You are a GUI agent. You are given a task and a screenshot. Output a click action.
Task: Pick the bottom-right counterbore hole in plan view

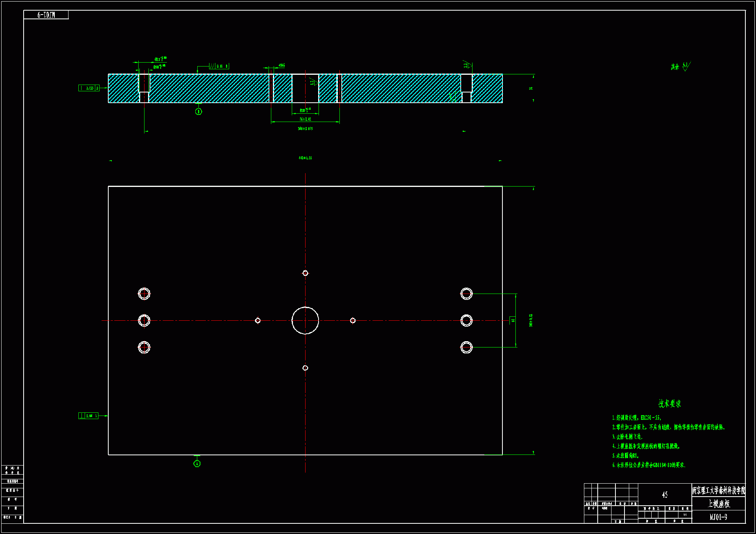pos(467,347)
